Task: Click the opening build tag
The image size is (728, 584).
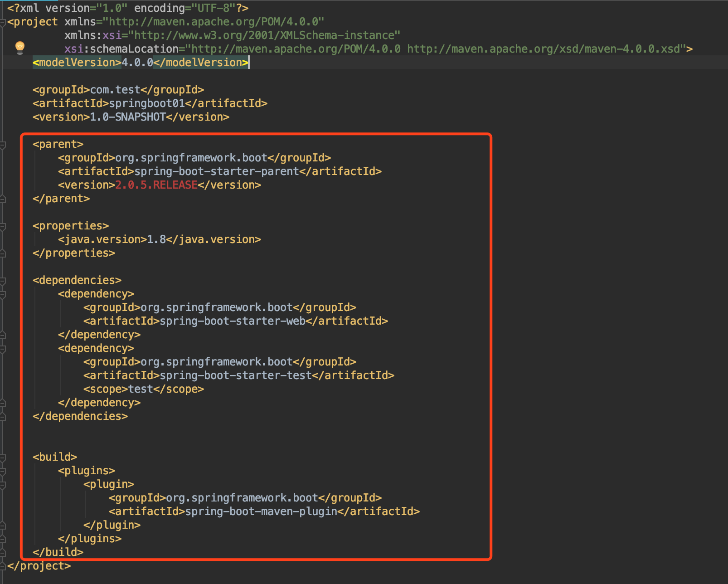Action: pos(55,457)
